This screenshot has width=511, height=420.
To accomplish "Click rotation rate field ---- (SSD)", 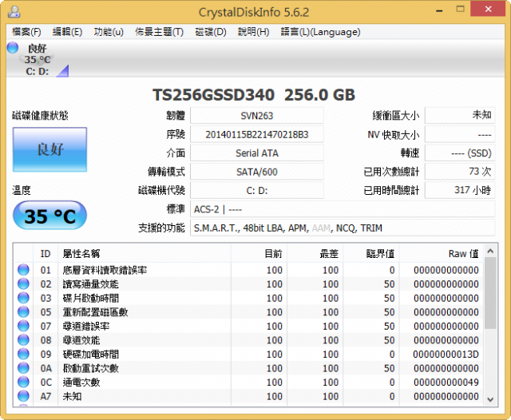I will 460,153.
